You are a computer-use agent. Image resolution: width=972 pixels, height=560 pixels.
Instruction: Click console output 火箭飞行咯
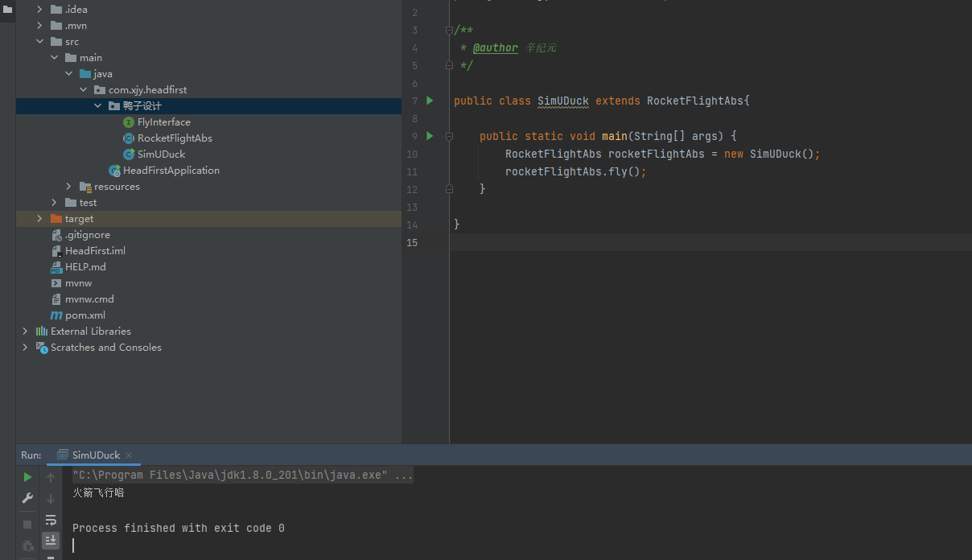coord(98,492)
